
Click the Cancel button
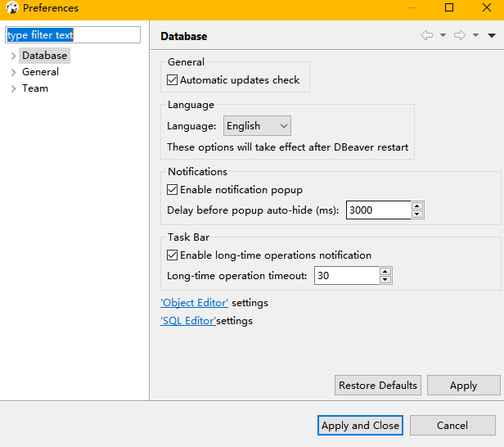(452, 426)
